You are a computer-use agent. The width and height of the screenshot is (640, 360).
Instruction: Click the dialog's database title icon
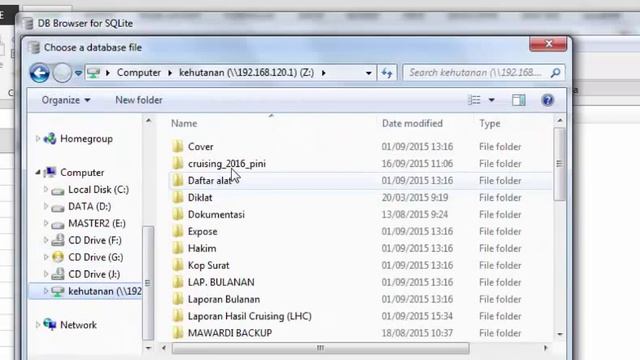[35, 47]
